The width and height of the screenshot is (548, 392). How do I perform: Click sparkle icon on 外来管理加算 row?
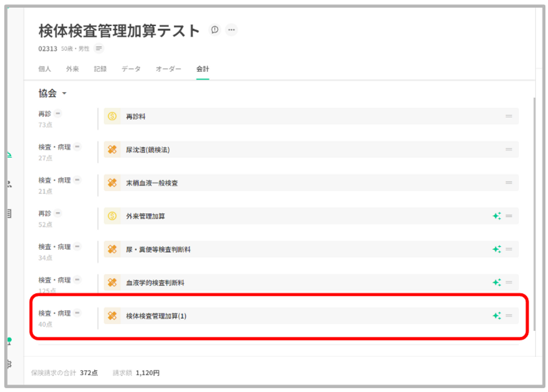(x=496, y=216)
